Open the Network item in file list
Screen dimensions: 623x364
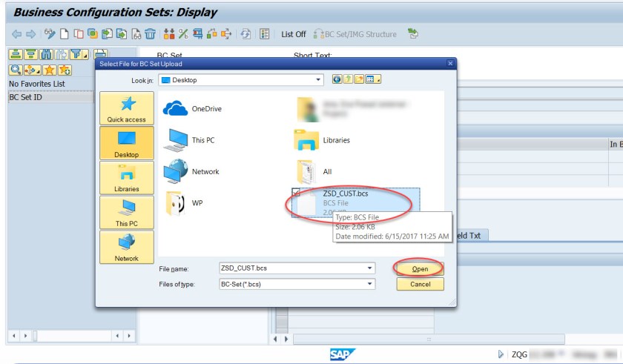point(191,171)
